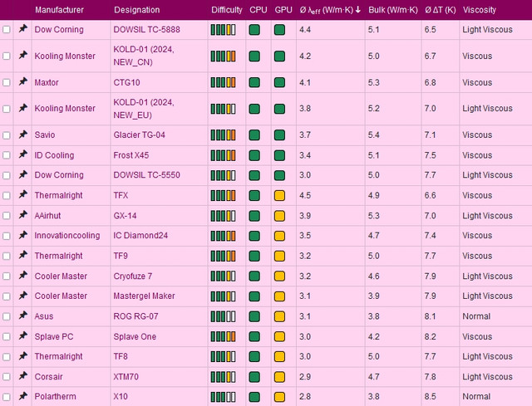
Task: Sort table by Manufacturer header
Action: [59, 10]
